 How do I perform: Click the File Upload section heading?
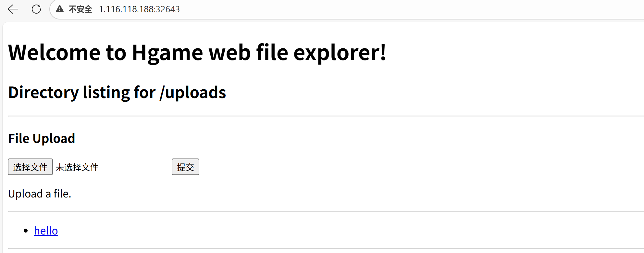point(42,138)
